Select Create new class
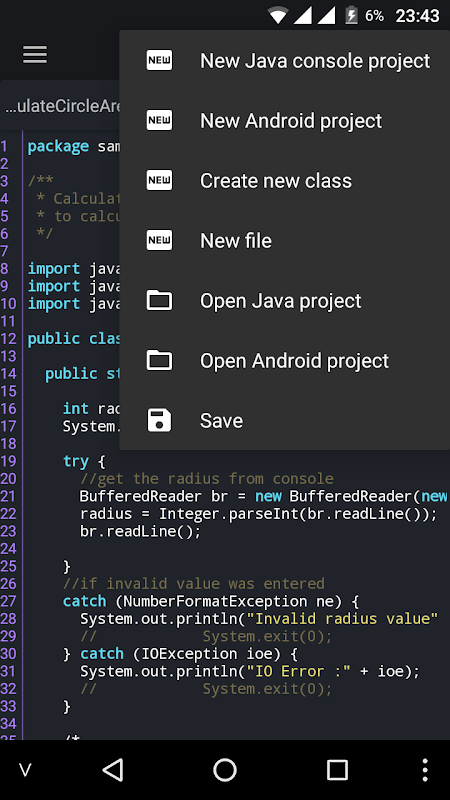Image resolution: width=450 pixels, height=800 pixels. [x=285, y=181]
